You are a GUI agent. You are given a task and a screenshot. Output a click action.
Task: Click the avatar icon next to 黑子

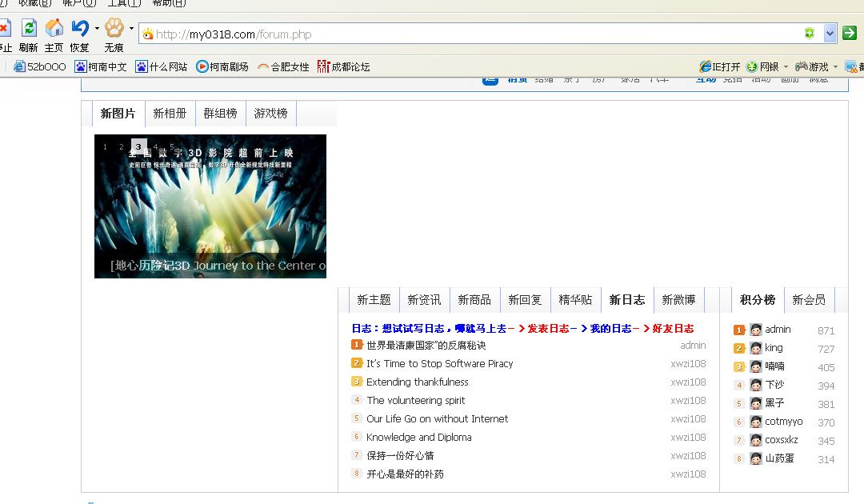[x=756, y=403]
